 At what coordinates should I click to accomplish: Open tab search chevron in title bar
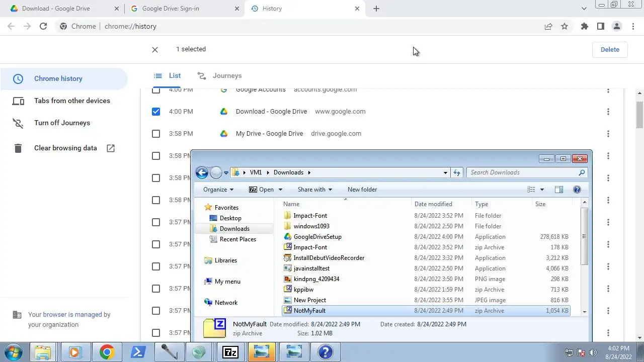(584, 9)
